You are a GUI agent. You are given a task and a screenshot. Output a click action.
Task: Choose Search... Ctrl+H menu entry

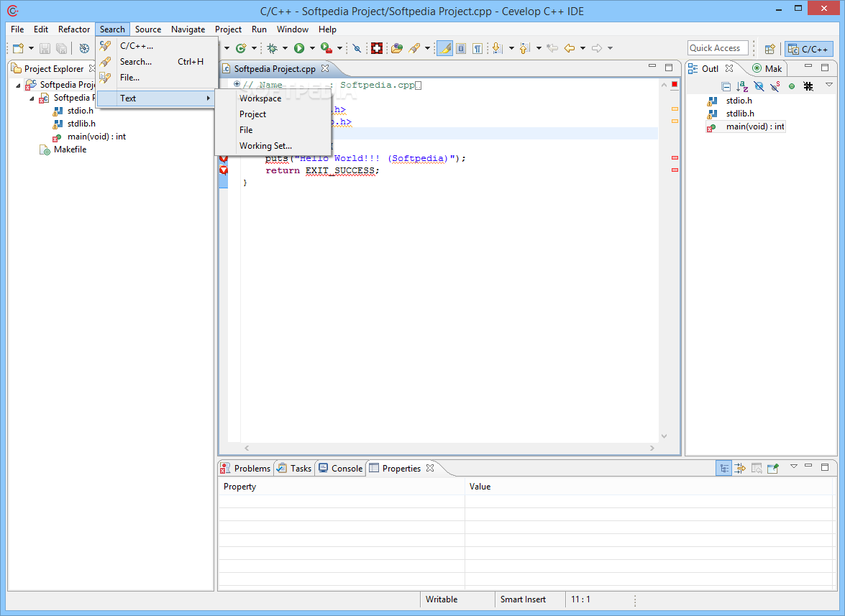(157, 61)
